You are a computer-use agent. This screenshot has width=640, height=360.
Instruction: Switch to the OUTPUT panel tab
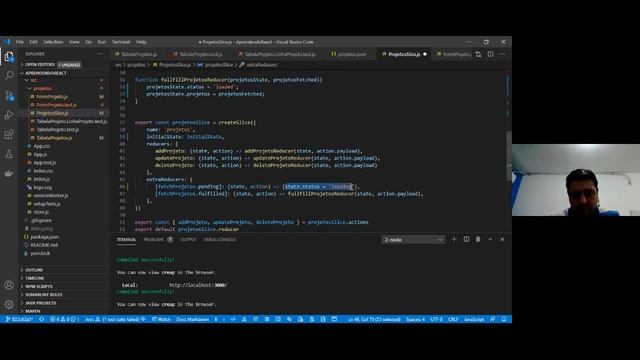pyautogui.click(x=189, y=240)
